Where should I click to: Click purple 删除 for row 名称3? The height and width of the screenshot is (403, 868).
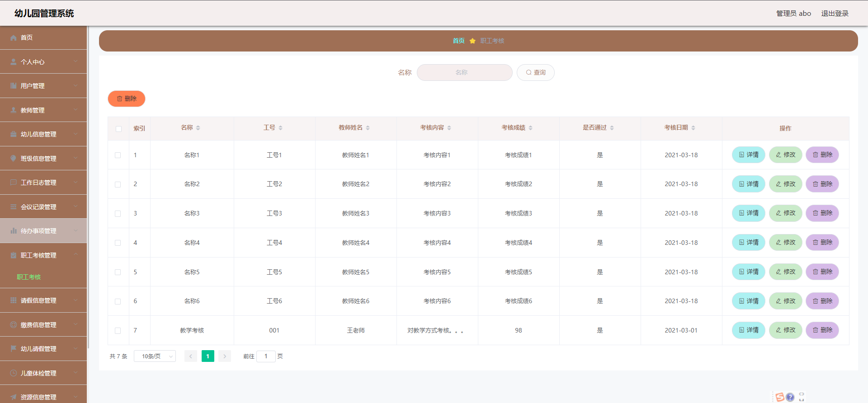pyautogui.click(x=822, y=213)
